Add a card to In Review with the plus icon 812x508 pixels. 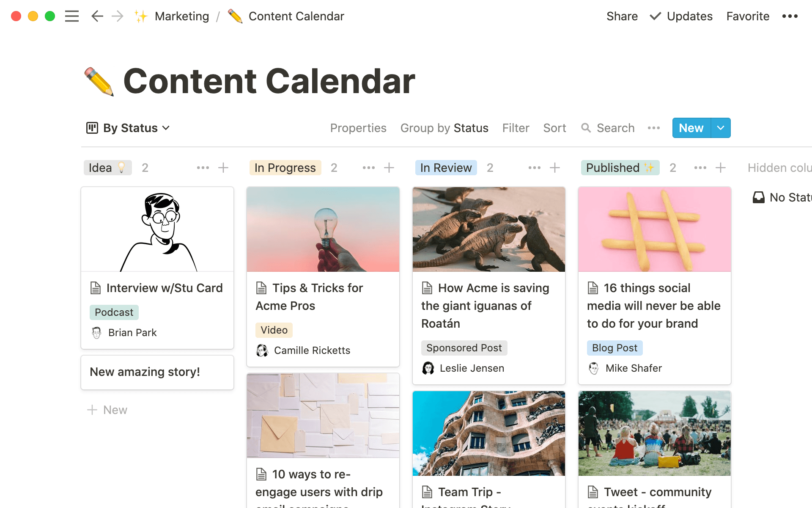coord(555,168)
